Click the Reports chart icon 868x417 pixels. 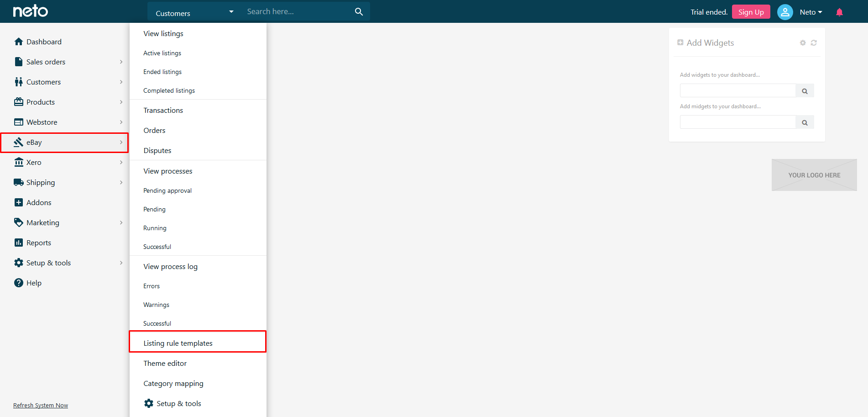(19, 243)
